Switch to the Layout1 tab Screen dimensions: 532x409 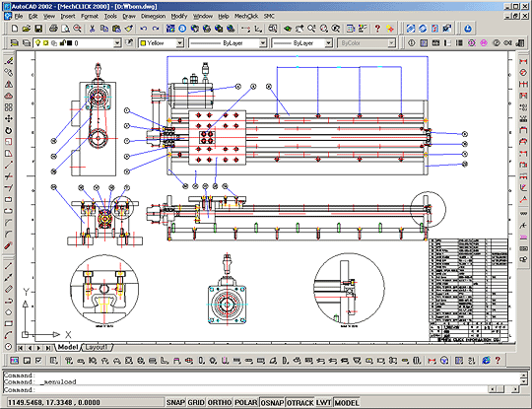[96, 347]
